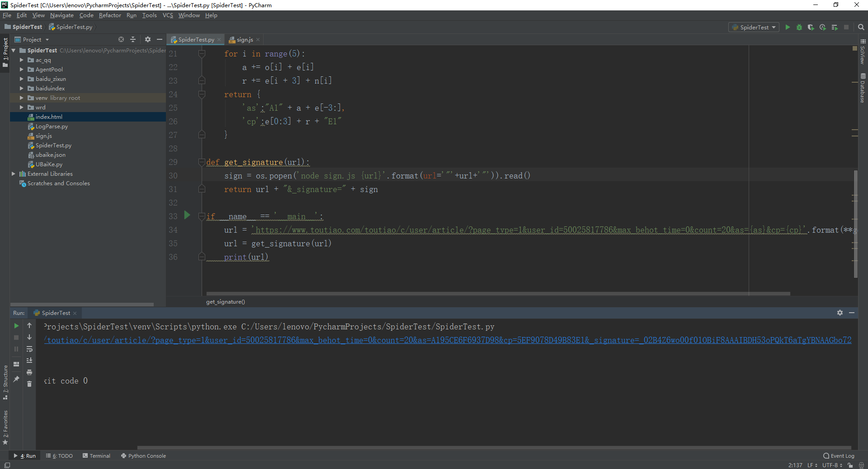The width and height of the screenshot is (868, 469).
Task: Open the Refactor menu
Action: click(x=110, y=15)
